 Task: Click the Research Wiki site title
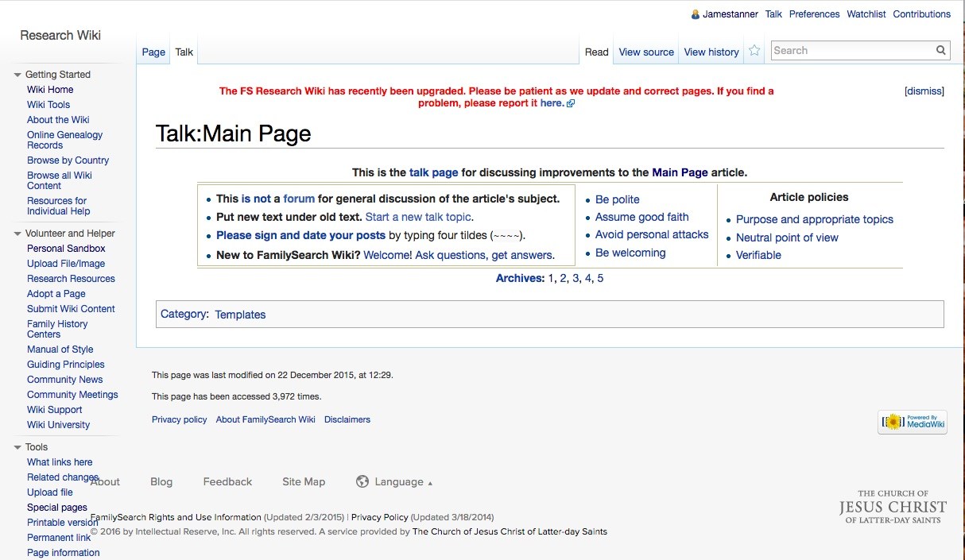tap(60, 35)
